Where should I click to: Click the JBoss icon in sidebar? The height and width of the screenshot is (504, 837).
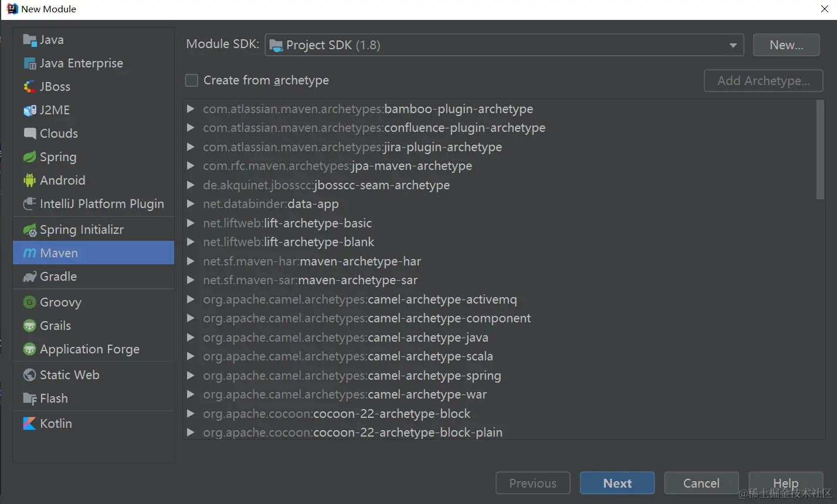tap(29, 87)
